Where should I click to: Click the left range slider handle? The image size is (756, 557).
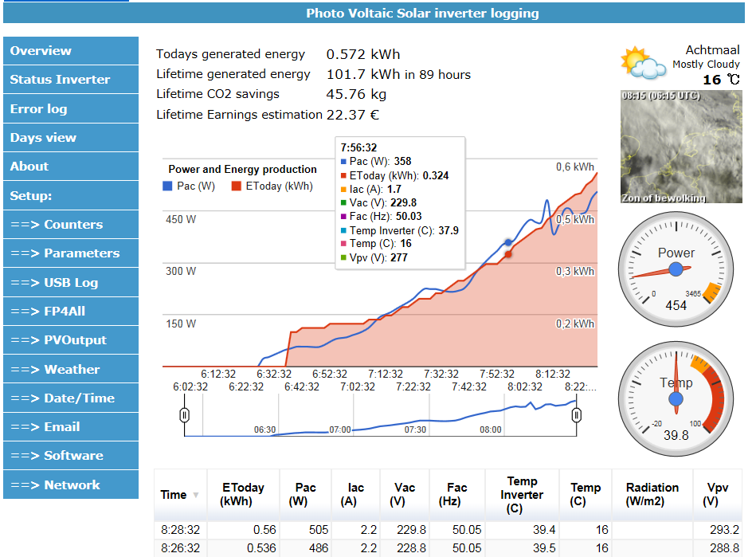point(184,414)
